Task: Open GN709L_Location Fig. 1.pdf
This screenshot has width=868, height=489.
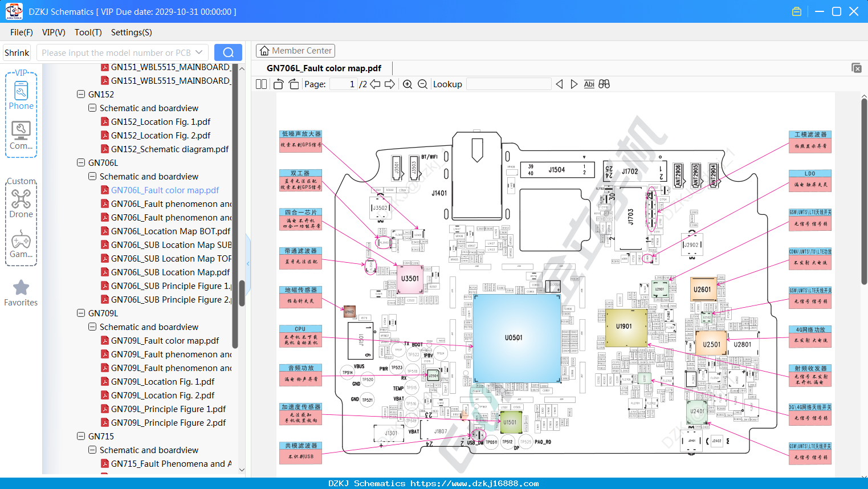Action: click(x=162, y=382)
